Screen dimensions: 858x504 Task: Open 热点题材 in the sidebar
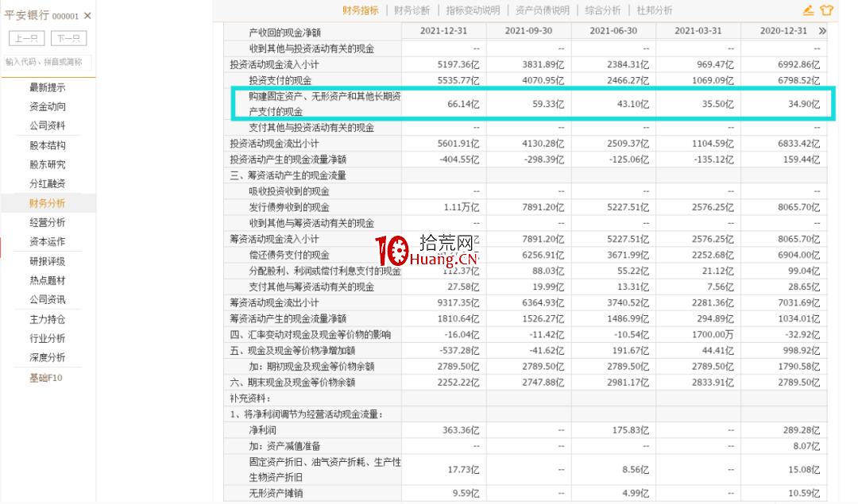(48, 280)
